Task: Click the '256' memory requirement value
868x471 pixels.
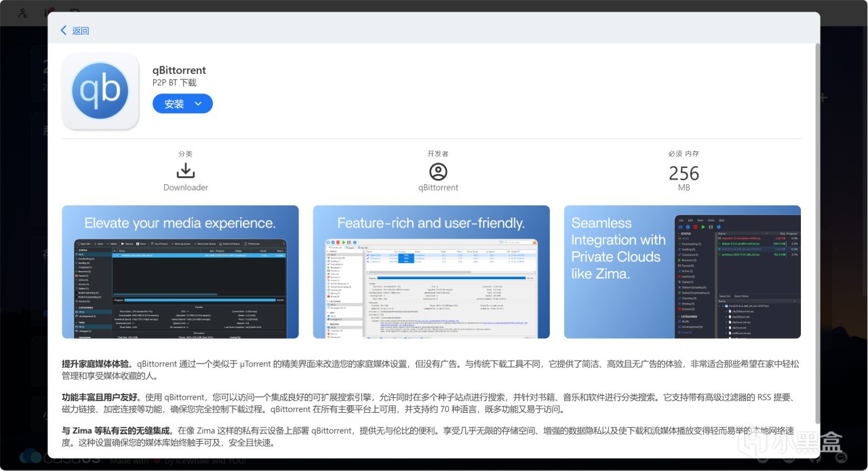Action: click(684, 173)
